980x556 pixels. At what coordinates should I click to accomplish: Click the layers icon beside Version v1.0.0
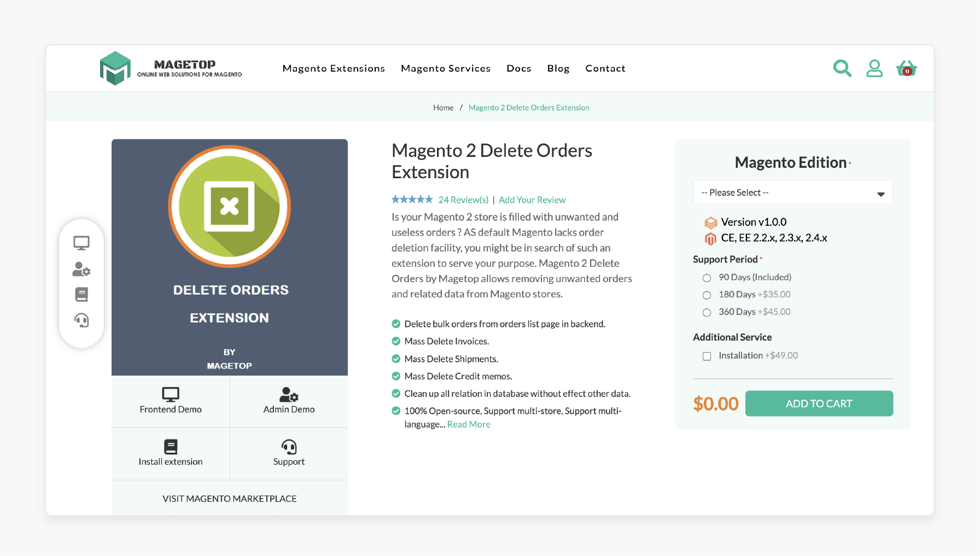click(x=710, y=223)
